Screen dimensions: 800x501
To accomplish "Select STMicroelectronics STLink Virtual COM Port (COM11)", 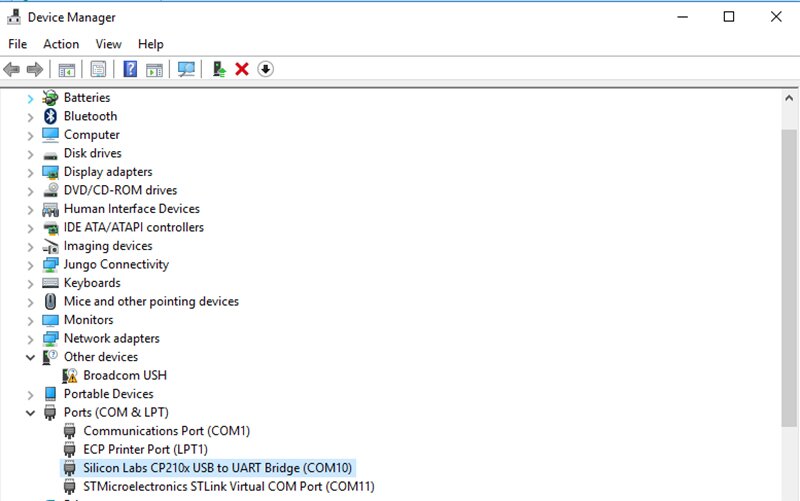I will pyautogui.click(x=229, y=486).
